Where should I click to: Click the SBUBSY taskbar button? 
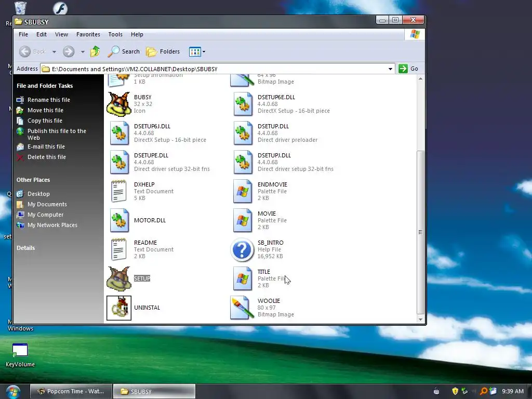click(154, 391)
